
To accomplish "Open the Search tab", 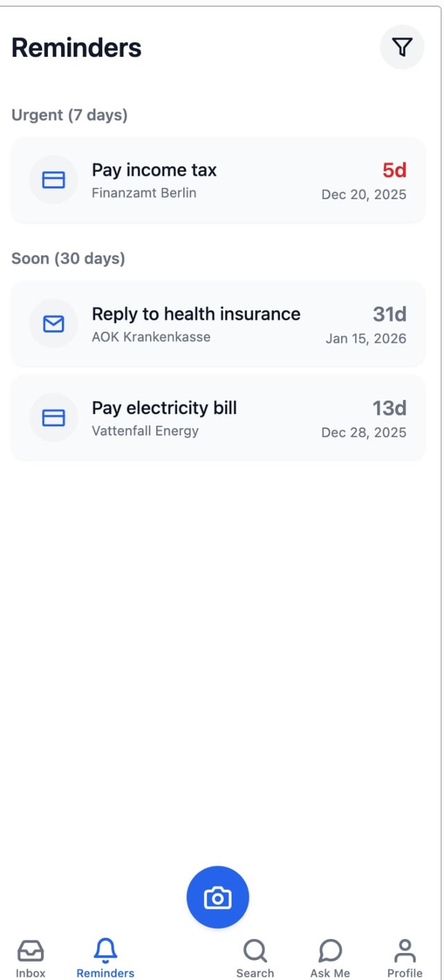I will 255,958.
